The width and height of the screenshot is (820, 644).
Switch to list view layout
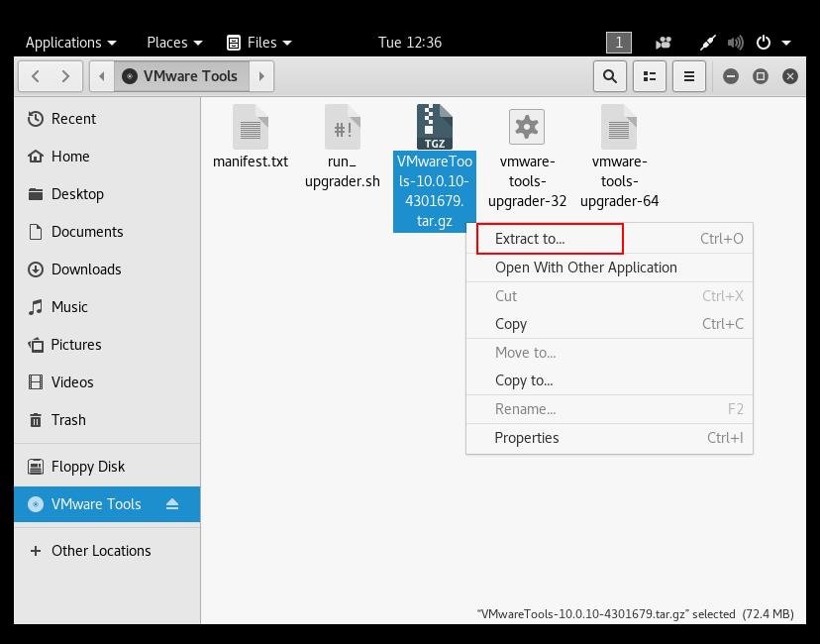[x=650, y=76]
